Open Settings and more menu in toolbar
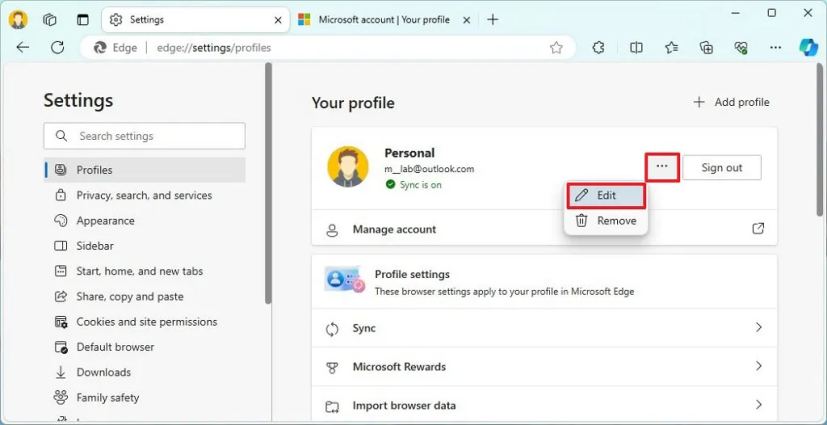827x425 pixels. [x=775, y=48]
